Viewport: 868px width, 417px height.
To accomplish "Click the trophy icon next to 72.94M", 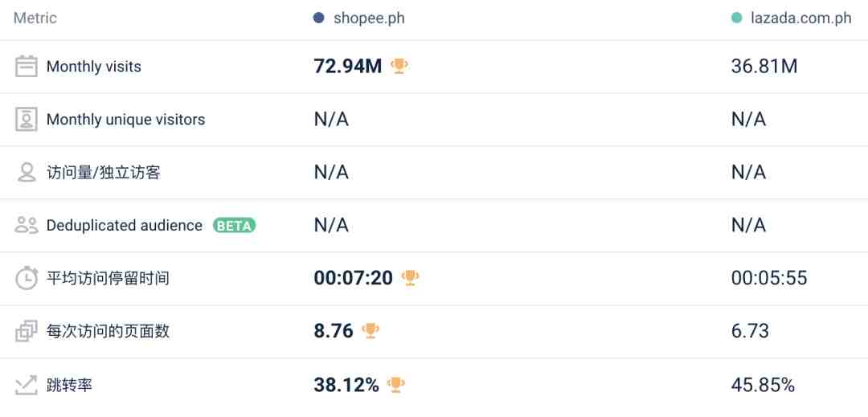I will pos(399,67).
